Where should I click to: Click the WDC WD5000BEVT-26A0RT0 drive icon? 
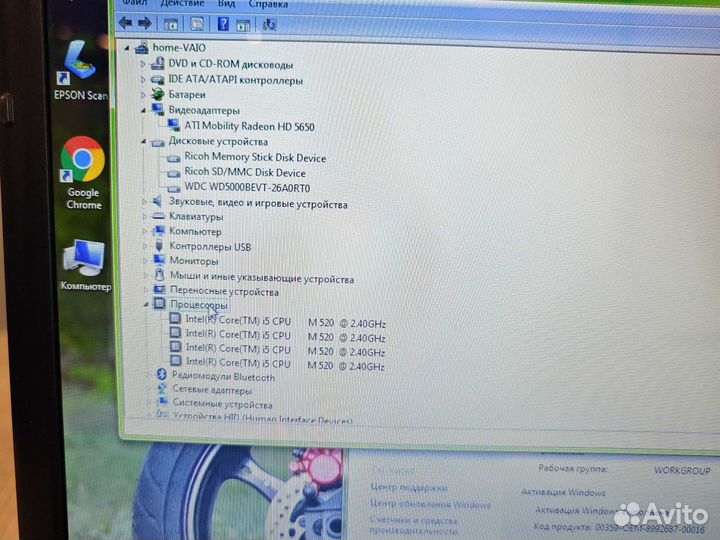(174, 188)
